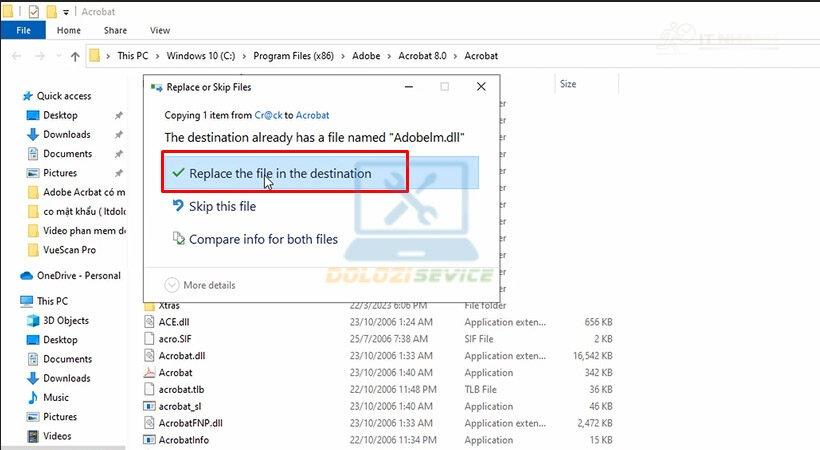Viewport: 820px width, 450px height.
Task: Navigate to Windows 10 (C:) breadcrumb
Action: coord(201,55)
